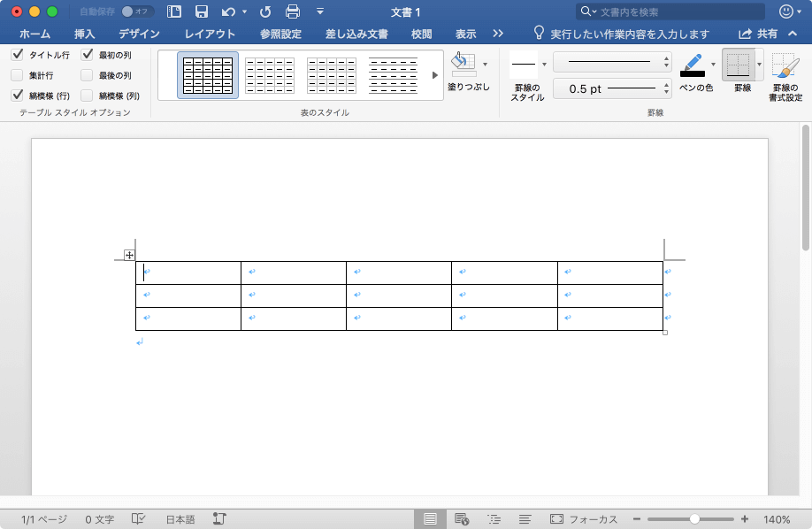This screenshot has width=812, height=529.
Task: Expand the table styles gallery arrow
Action: 435,75
